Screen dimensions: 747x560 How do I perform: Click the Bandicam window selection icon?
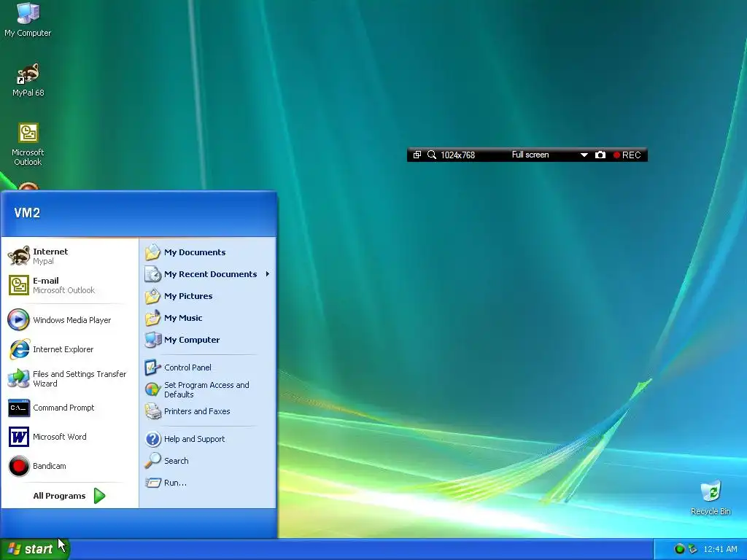pyautogui.click(x=417, y=155)
